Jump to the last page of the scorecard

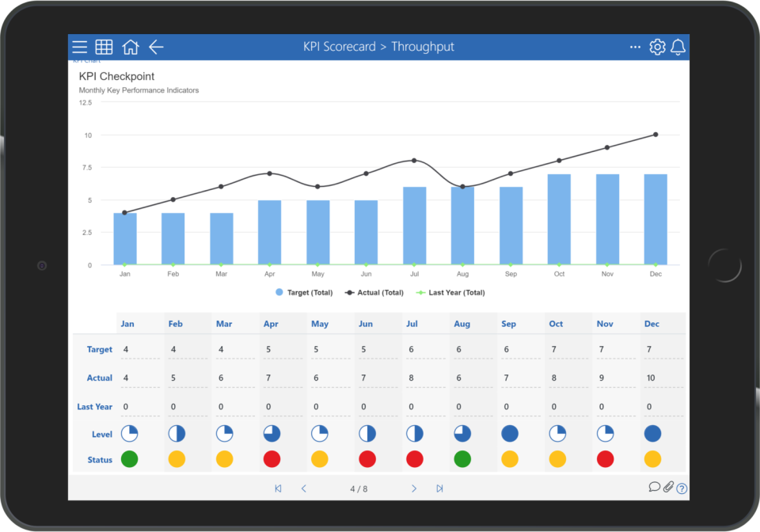click(440, 488)
